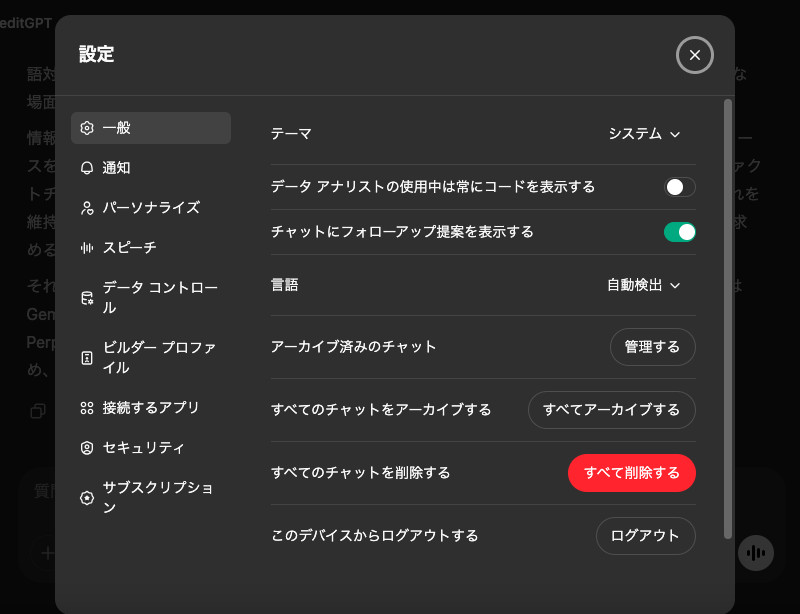Click the grid icon beside 接続するアプリ

point(87,408)
